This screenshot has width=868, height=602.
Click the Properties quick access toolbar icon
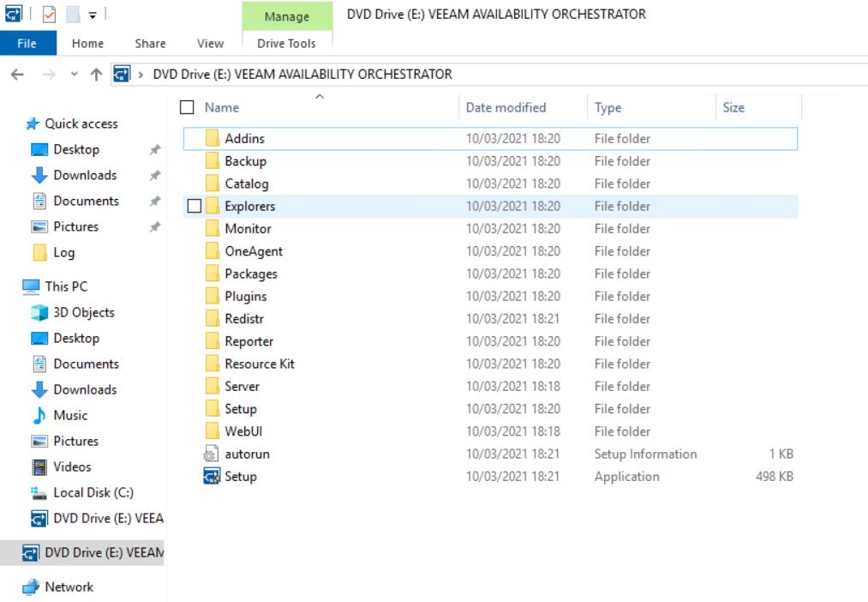(x=49, y=14)
